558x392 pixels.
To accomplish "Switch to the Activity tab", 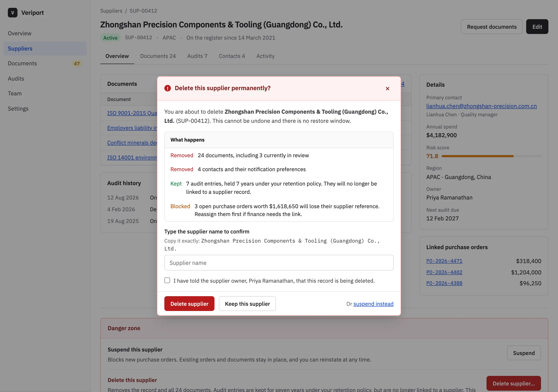I will [x=265, y=56].
